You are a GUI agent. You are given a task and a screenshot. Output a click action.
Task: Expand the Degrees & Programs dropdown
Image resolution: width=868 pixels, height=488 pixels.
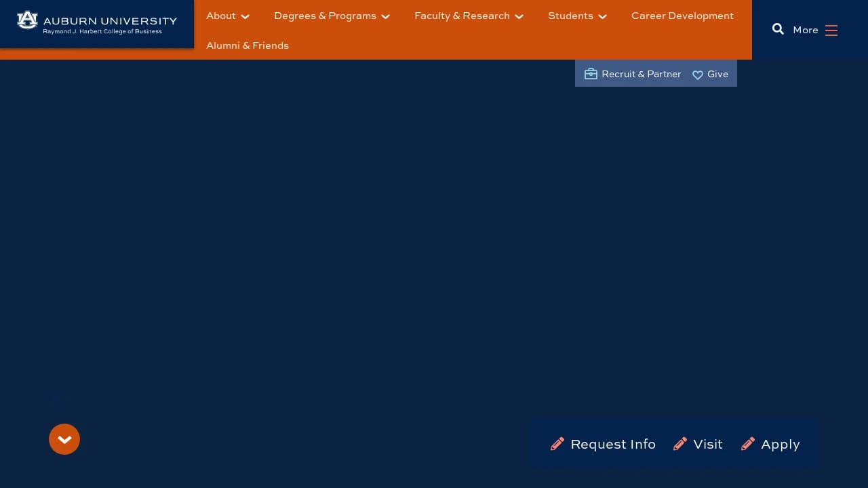(x=331, y=16)
